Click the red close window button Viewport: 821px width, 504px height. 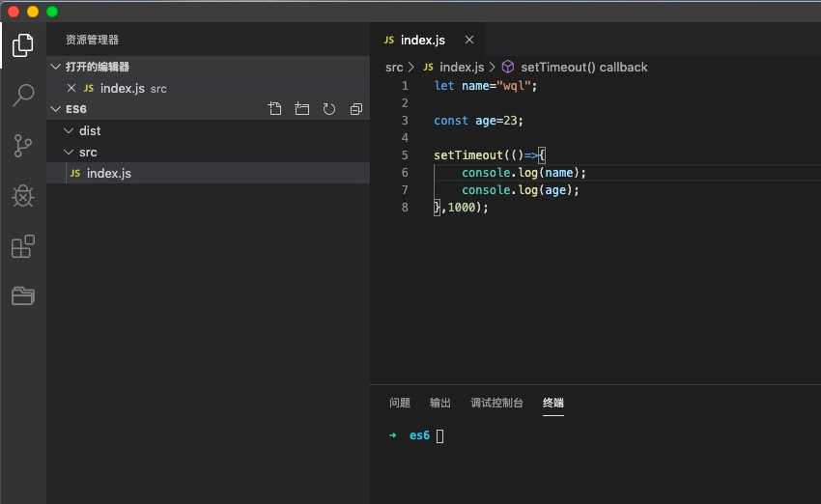tap(14, 12)
